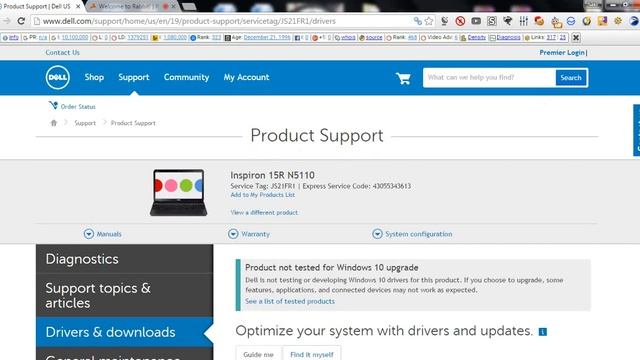
Task: Click the source link in the SEO bar
Action: click(x=374, y=37)
